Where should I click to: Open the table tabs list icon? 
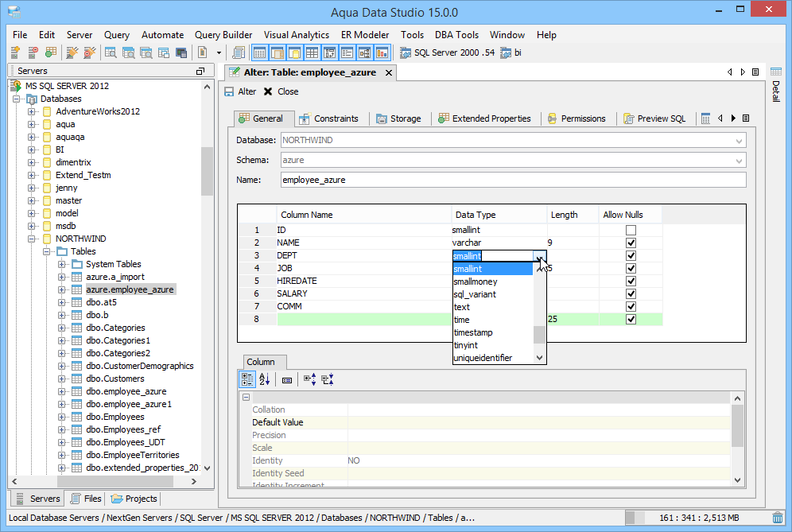click(x=746, y=118)
